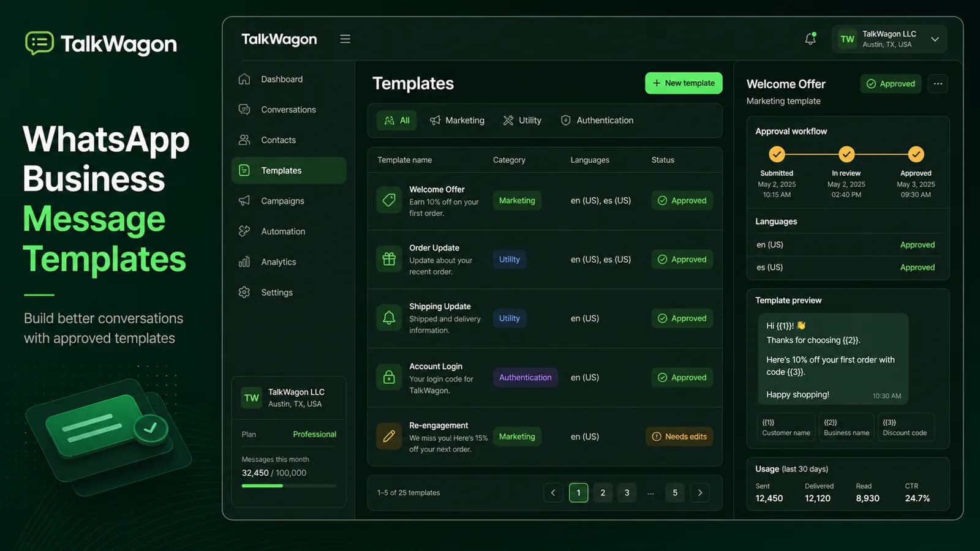
Task: Click the Campaigns megaphone icon in sidebar
Action: click(x=244, y=201)
